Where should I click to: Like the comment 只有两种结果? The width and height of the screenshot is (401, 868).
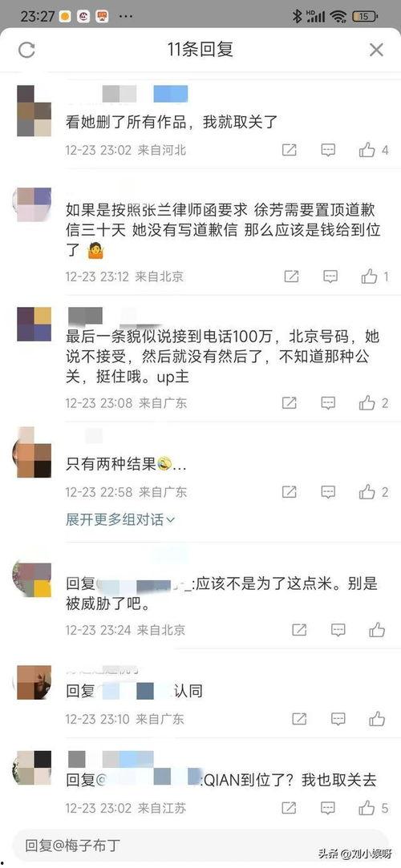367,491
